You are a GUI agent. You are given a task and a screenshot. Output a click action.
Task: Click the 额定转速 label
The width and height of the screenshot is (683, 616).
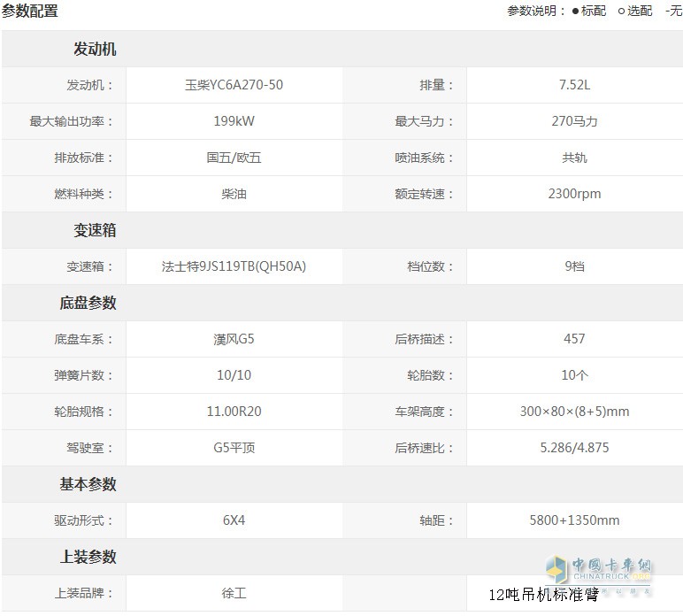pyautogui.click(x=424, y=194)
